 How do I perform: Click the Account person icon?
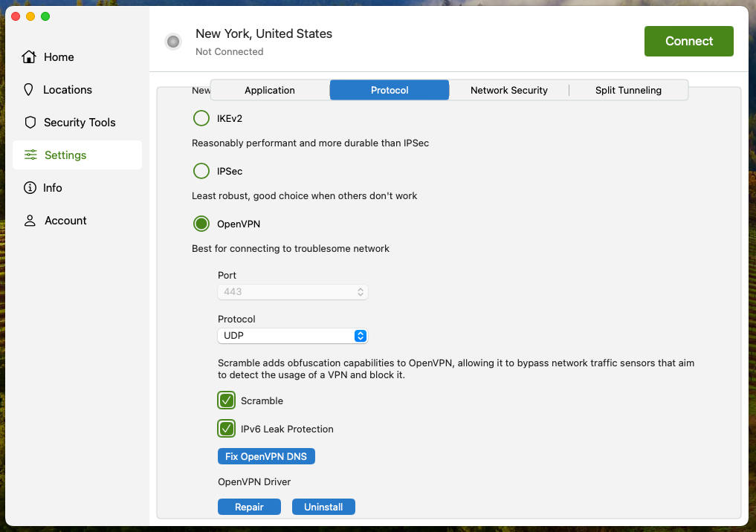coord(30,220)
